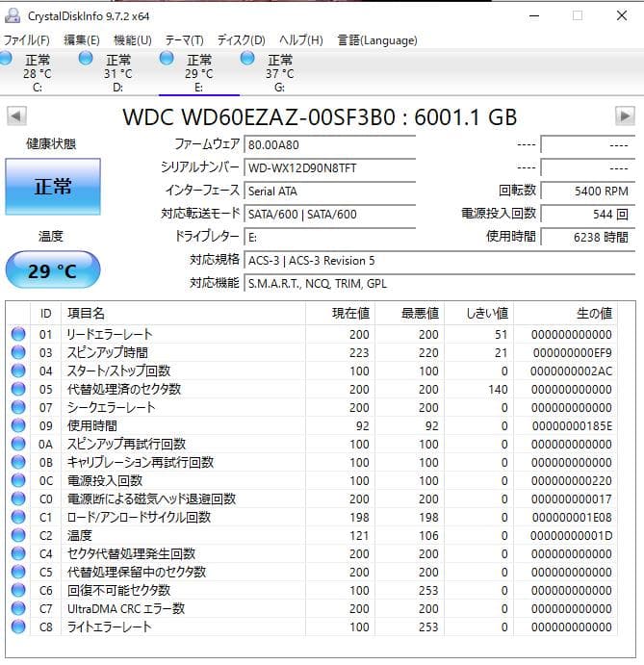Click the 生の値 column header
644x665 pixels.
(x=565, y=314)
